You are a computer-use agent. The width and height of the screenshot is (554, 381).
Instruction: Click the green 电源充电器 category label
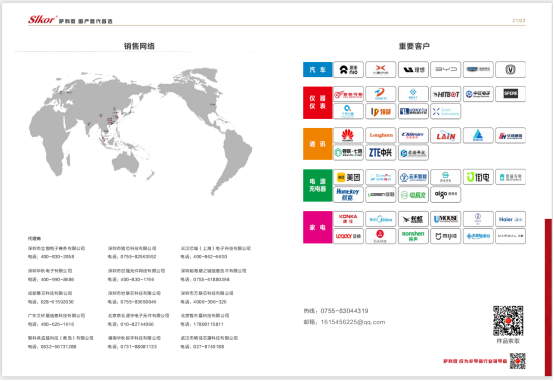pyautogui.click(x=318, y=186)
